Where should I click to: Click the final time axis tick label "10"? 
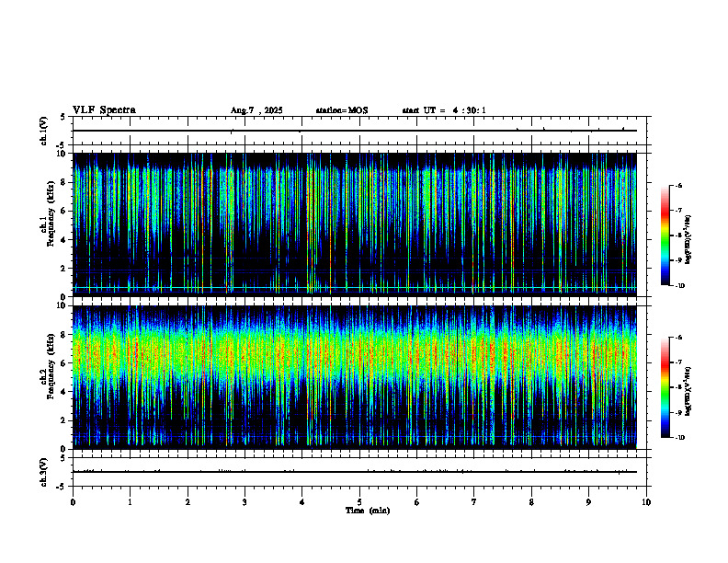click(646, 502)
